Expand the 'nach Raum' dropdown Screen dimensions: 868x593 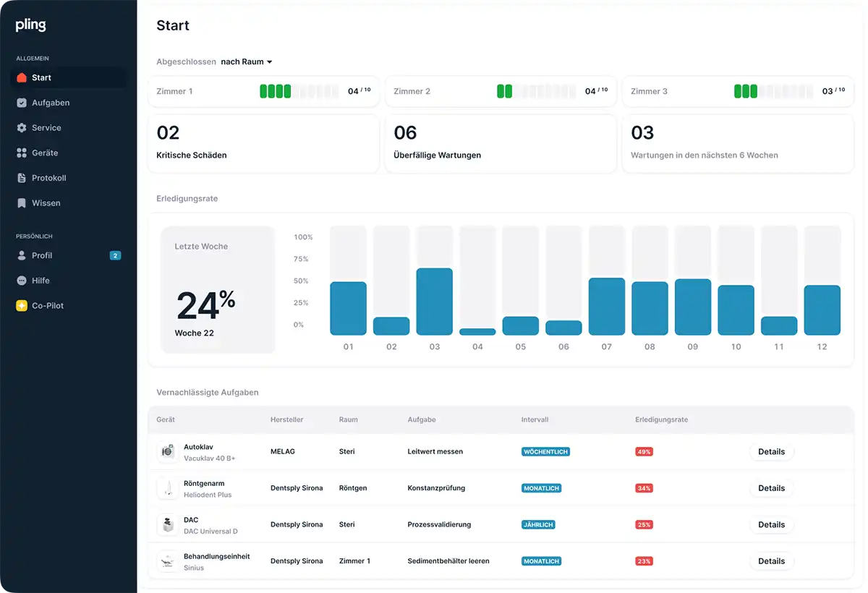coord(247,62)
